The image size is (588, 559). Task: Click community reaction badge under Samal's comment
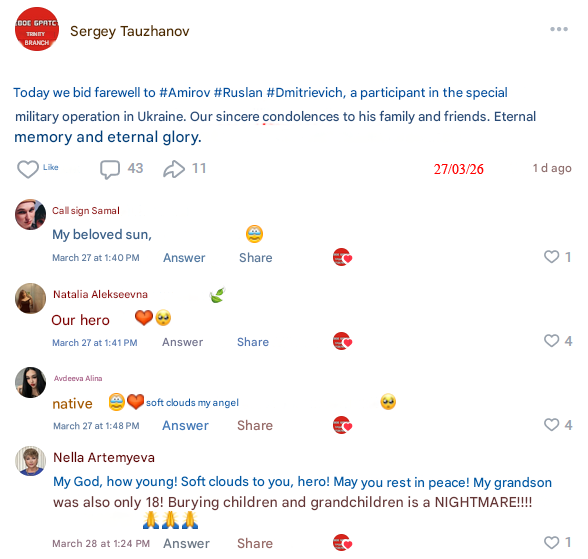(342, 257)
